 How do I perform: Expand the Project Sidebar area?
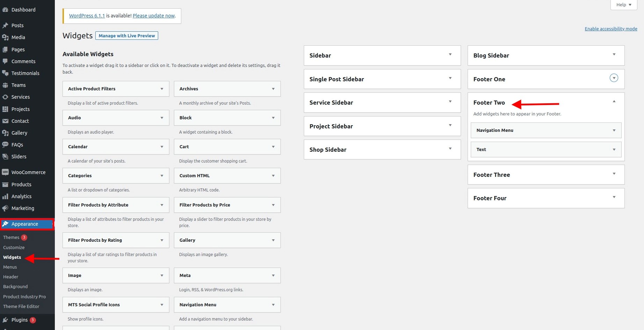point(450,125)
